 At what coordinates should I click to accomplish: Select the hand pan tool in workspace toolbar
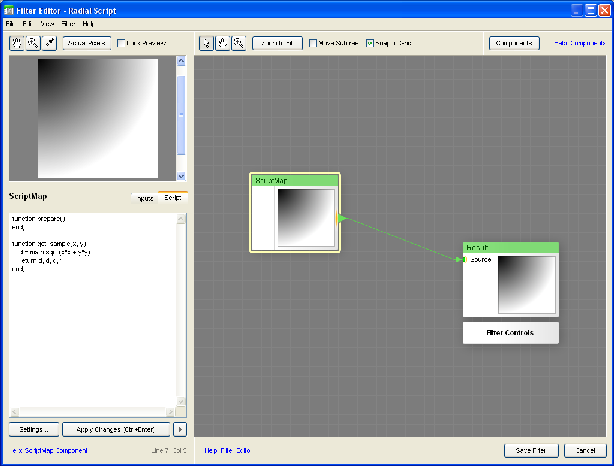coord(222,43)
